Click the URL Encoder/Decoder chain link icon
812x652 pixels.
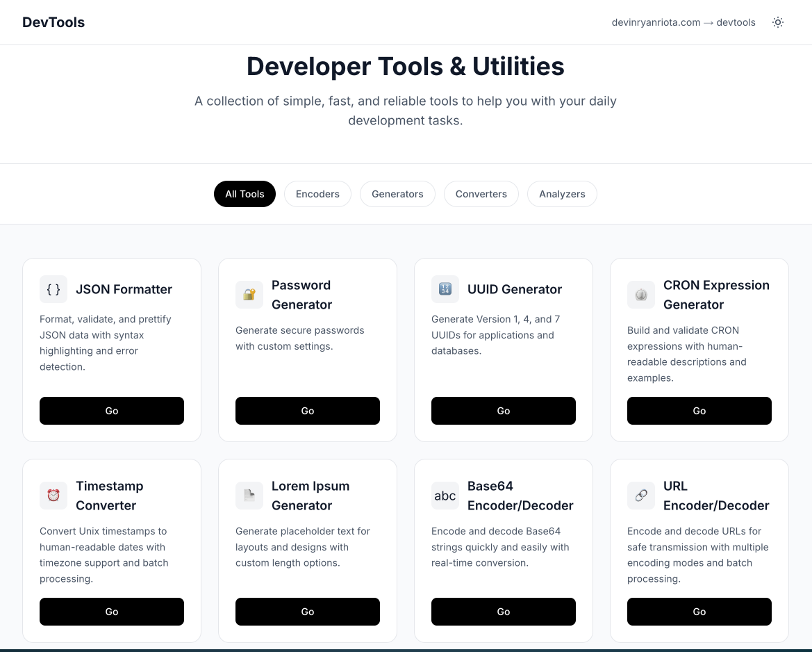[641, 496]
